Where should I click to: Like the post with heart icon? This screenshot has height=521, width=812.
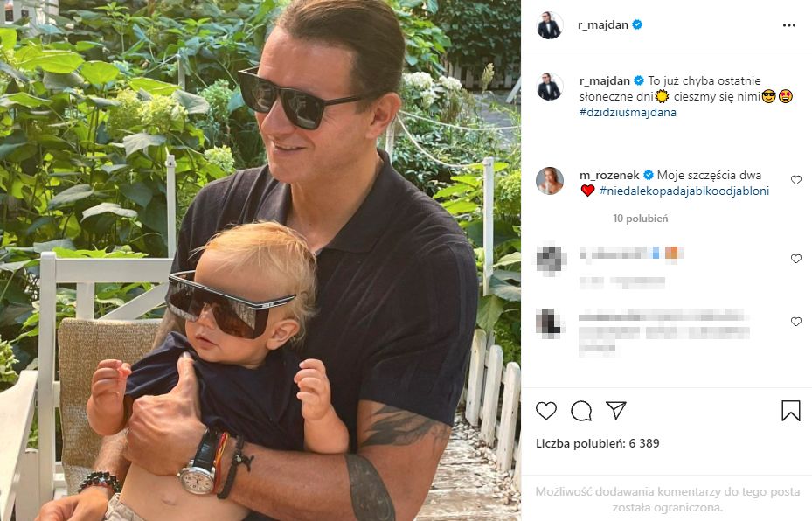tap(545, 411)
